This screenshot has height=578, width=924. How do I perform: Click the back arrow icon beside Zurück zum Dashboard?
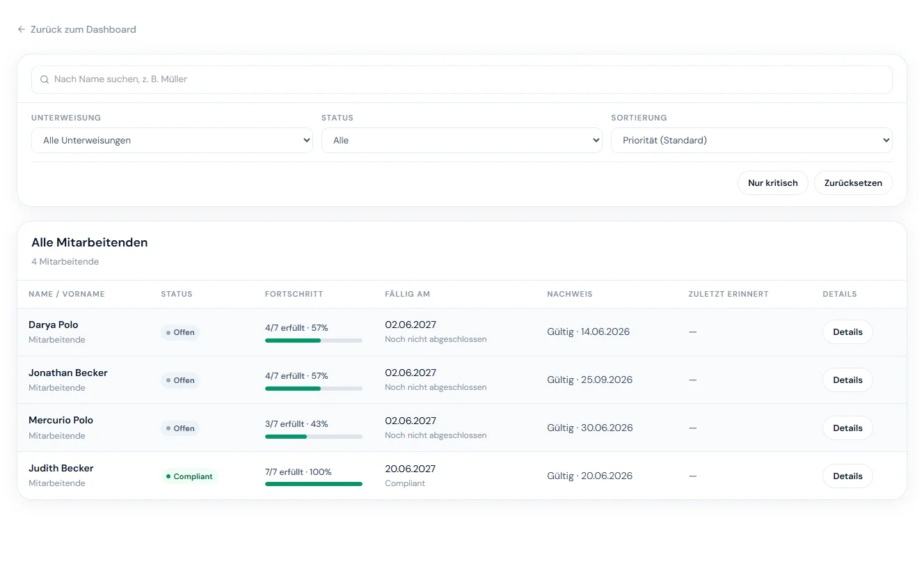[22, 29]
